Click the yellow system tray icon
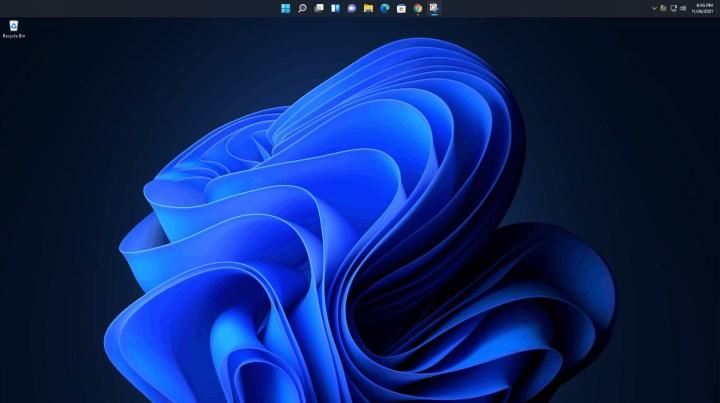Image resolution: width=720 pixels, height=403 pixels. [x=663, y=8]
